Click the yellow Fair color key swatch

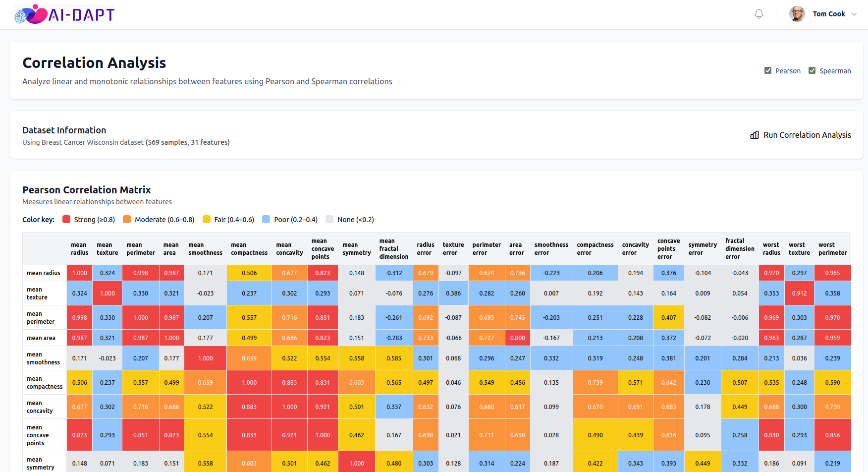click(x=207, y=219)
